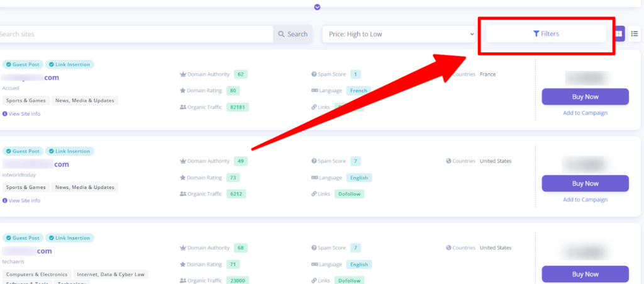
Task: Click Dofollow links badge for iotworldtoday
Action: point(349,194)
